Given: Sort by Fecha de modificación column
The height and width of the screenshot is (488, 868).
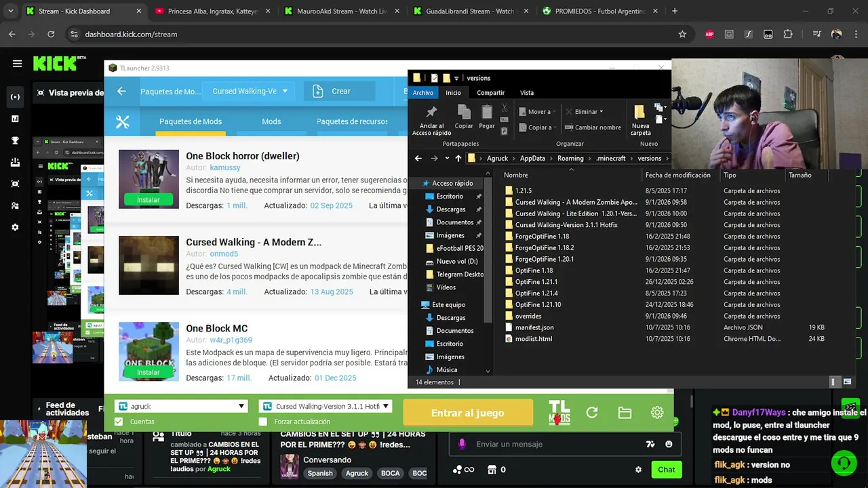Looking at the screenshot, I should click(678, 175).
